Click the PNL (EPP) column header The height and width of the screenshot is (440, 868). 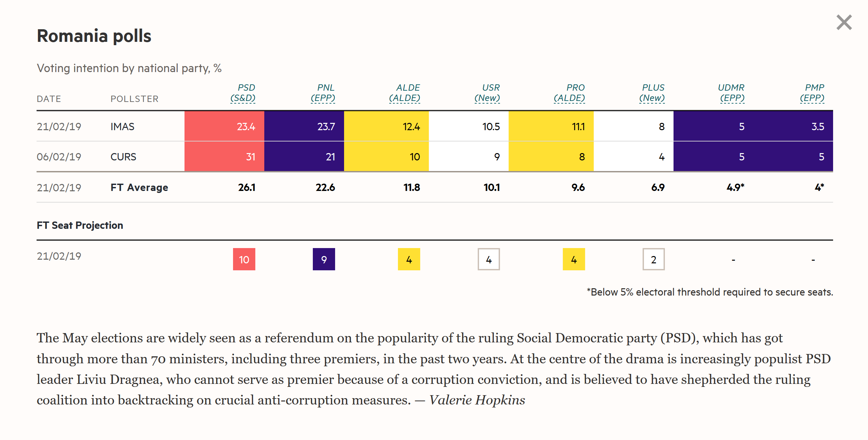(x=323, y=93)
